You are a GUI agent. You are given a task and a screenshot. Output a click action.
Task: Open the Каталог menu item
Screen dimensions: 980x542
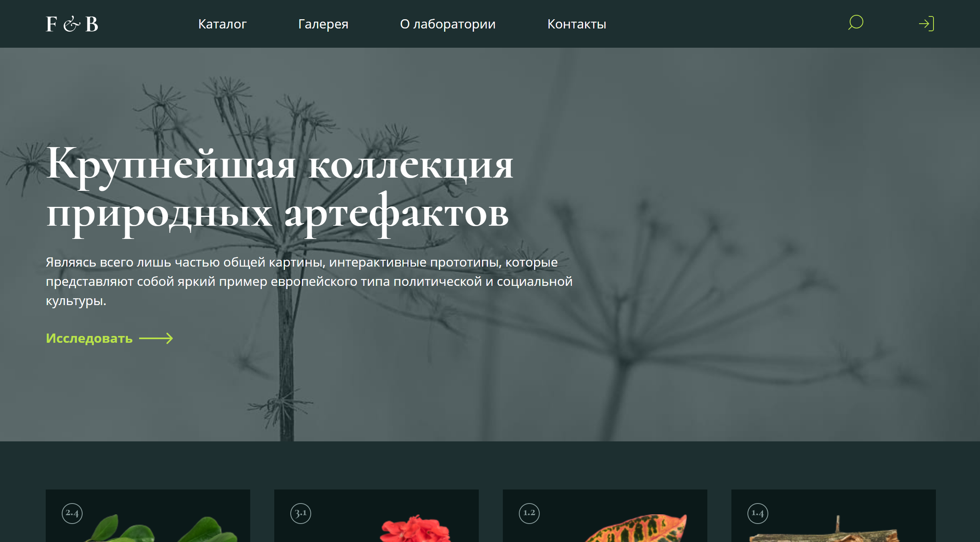(x=222, y=24)
